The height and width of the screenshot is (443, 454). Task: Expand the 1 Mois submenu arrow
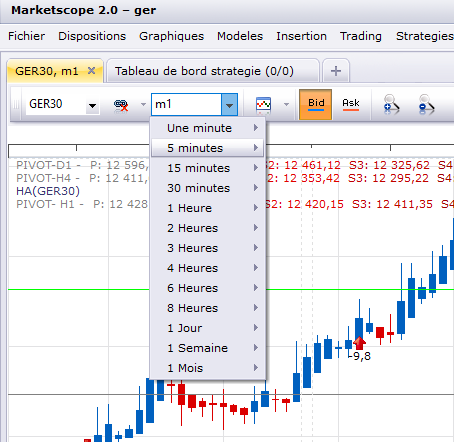tap(256, 368)
